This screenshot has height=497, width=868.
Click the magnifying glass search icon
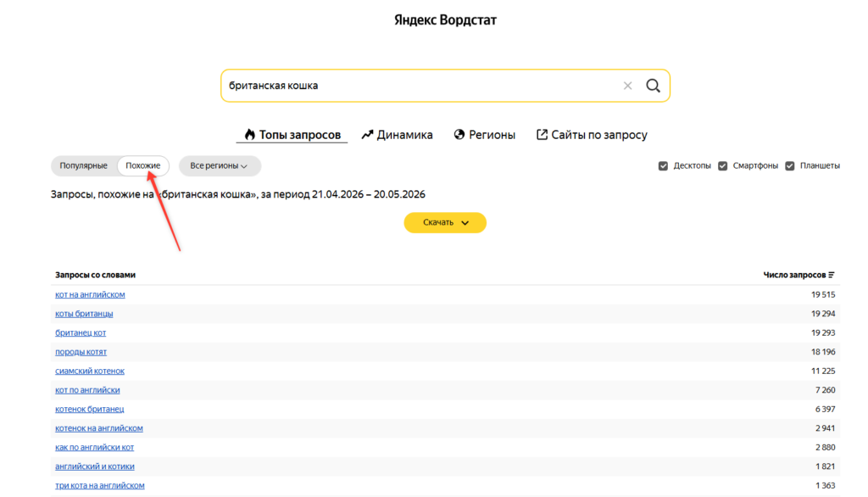(x=654, y=86)
